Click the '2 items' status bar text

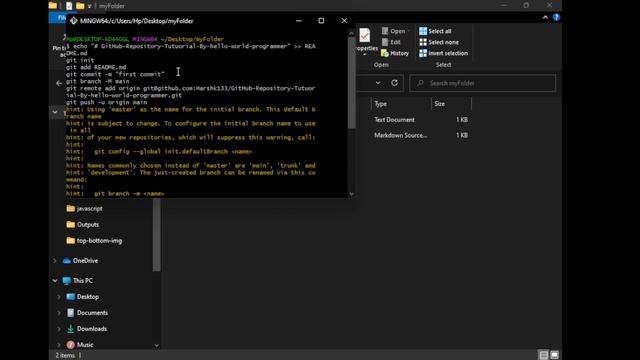(65, 355)
